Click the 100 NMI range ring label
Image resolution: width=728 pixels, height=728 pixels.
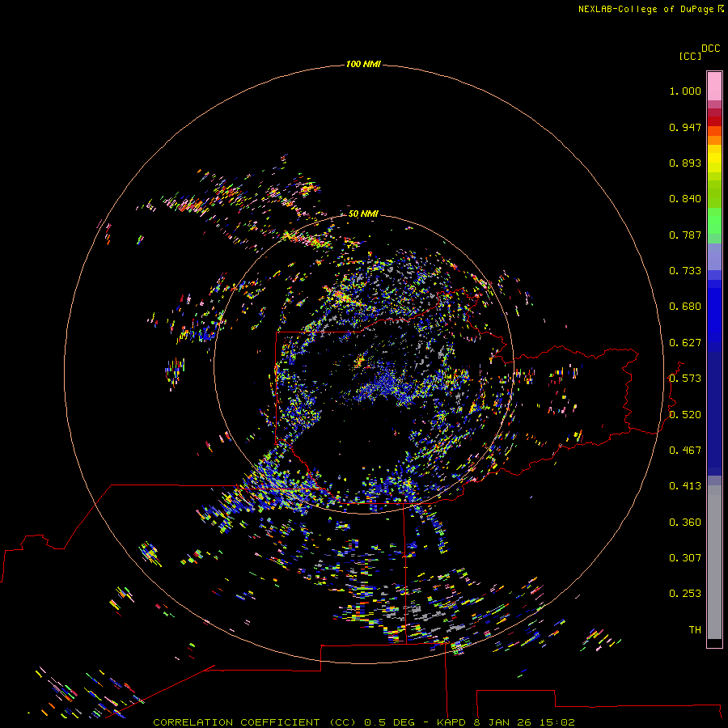pyautogui.click(x=363, y=64)
